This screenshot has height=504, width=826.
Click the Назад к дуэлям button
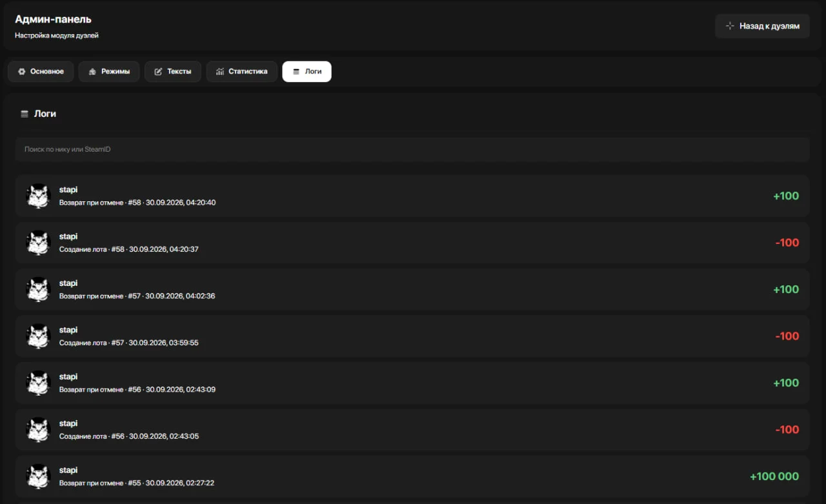pos(762,26)
